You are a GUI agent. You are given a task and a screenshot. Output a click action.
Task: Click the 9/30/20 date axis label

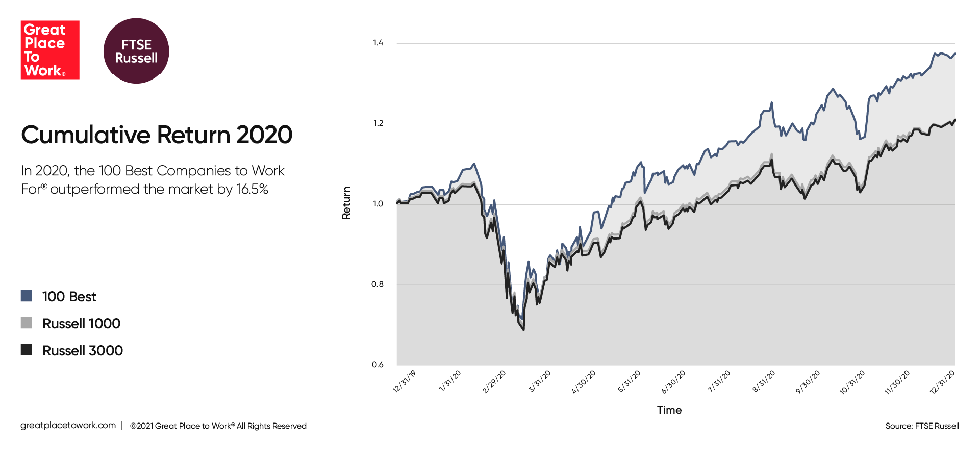pyautogui.click(x=808, y=382)
